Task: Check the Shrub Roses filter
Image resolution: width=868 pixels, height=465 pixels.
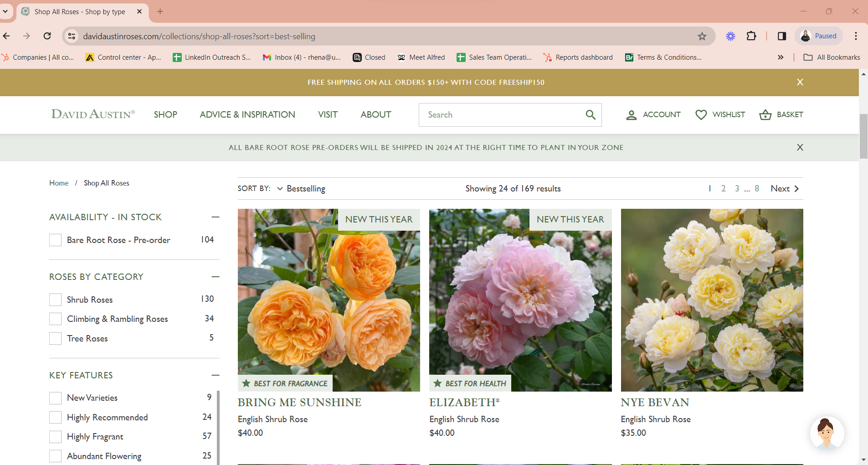Action: [55, 300]
